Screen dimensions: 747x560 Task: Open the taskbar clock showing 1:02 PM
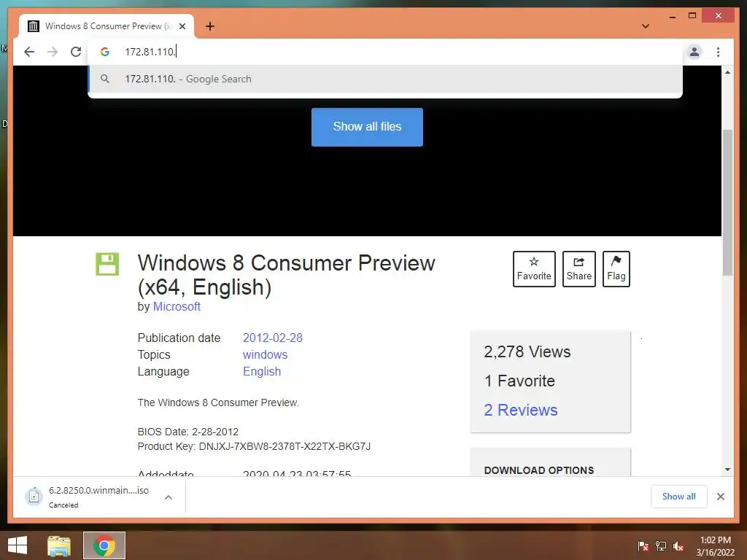coord(715,546)
